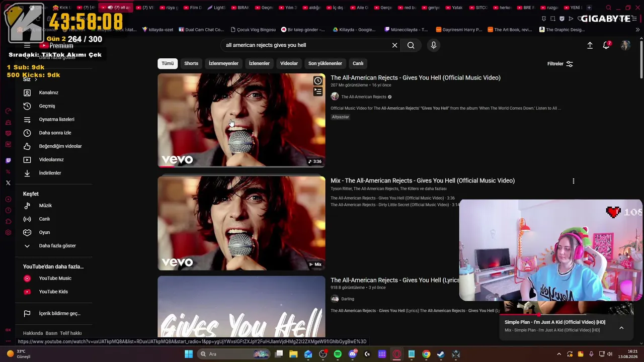
Task: Open the Windows Start menu
Action: (x=189, y=354)
